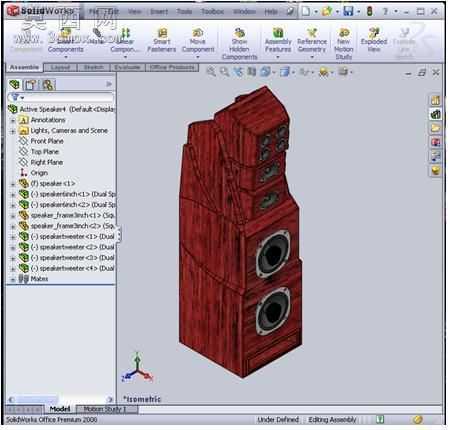Open the New document dropdown arrow
This screenshot has height=430, width=450.
[x=316, y=12]
